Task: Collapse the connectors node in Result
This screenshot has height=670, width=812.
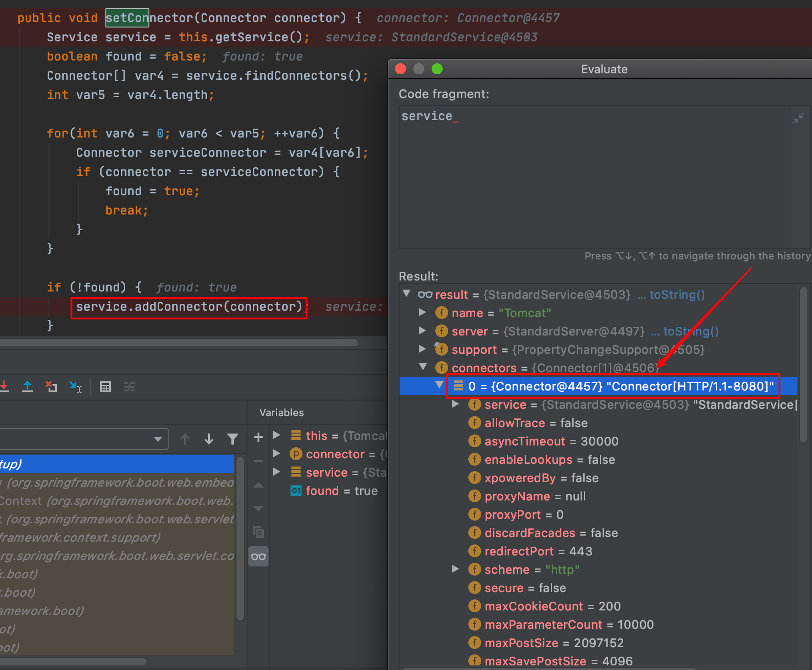Action: pos(423,367)
